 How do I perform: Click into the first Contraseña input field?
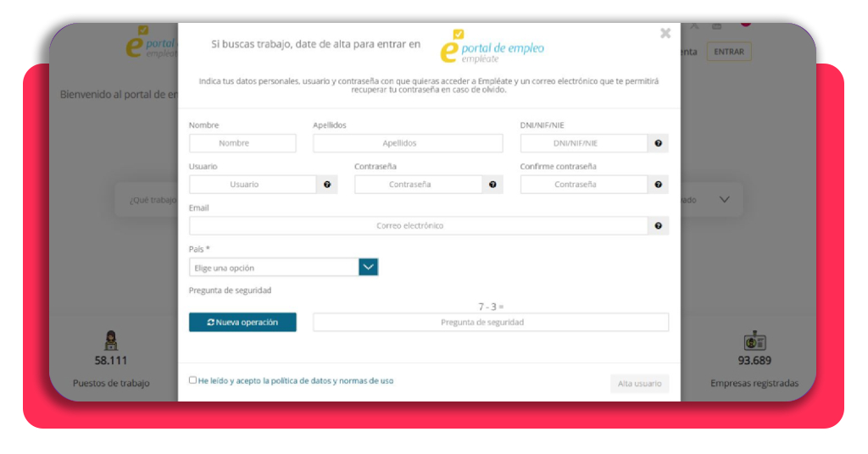coord(419,185)
